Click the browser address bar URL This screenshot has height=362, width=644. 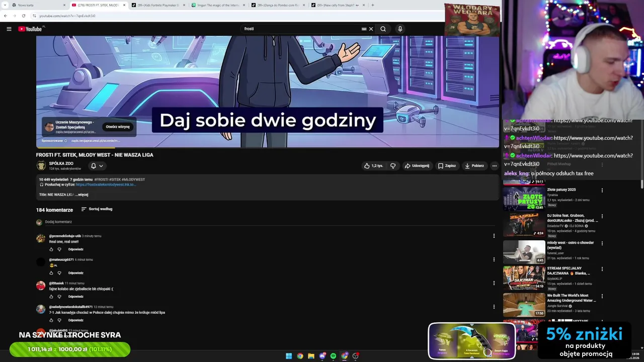tap(67, 16)
